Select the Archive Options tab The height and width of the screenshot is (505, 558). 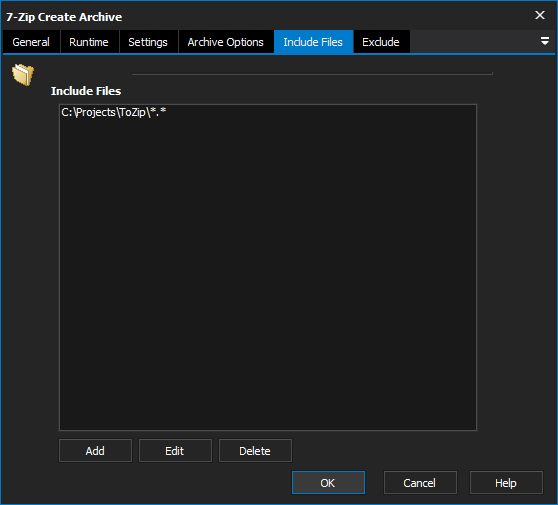click(x=226, y=42)
